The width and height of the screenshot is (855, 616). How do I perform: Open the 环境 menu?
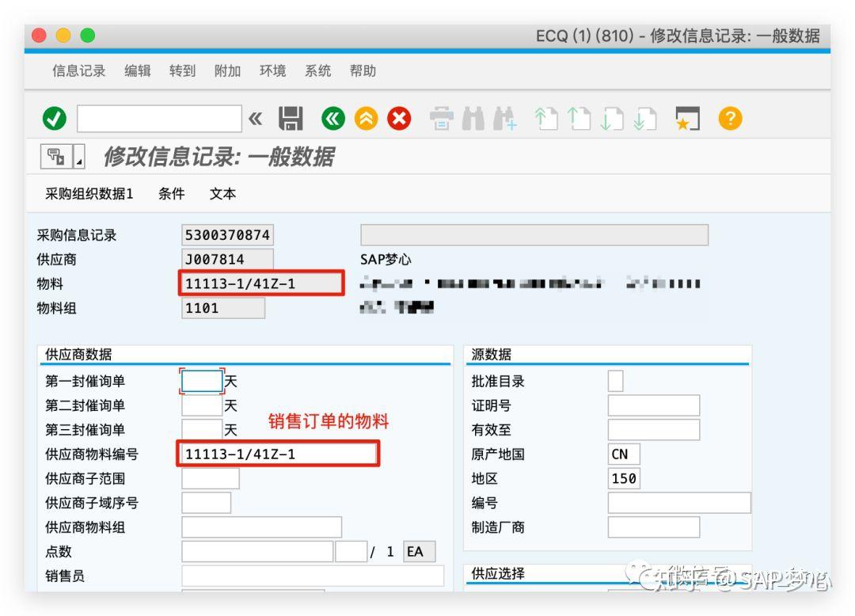click(272, 71)
